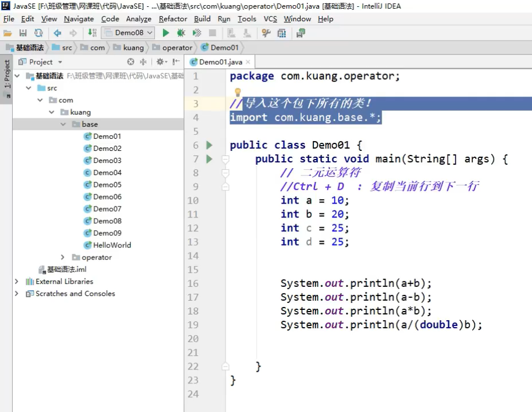
Task: Click the green Run button in toolbar
Action: coord(166,33)
